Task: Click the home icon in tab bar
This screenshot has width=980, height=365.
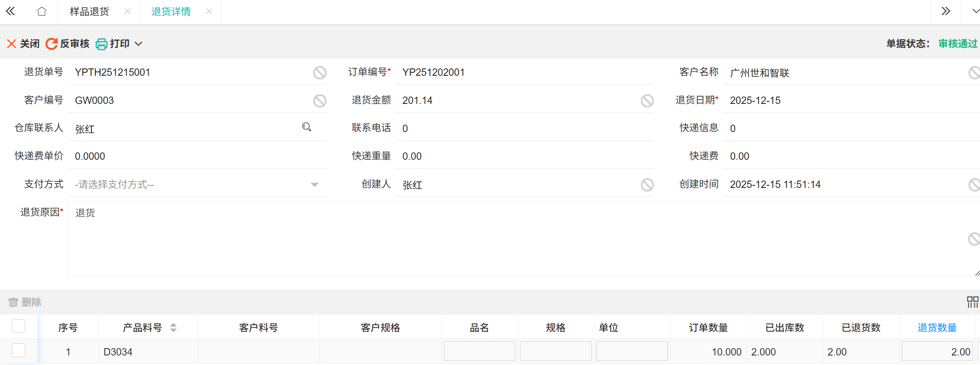Action: (42, 12)
